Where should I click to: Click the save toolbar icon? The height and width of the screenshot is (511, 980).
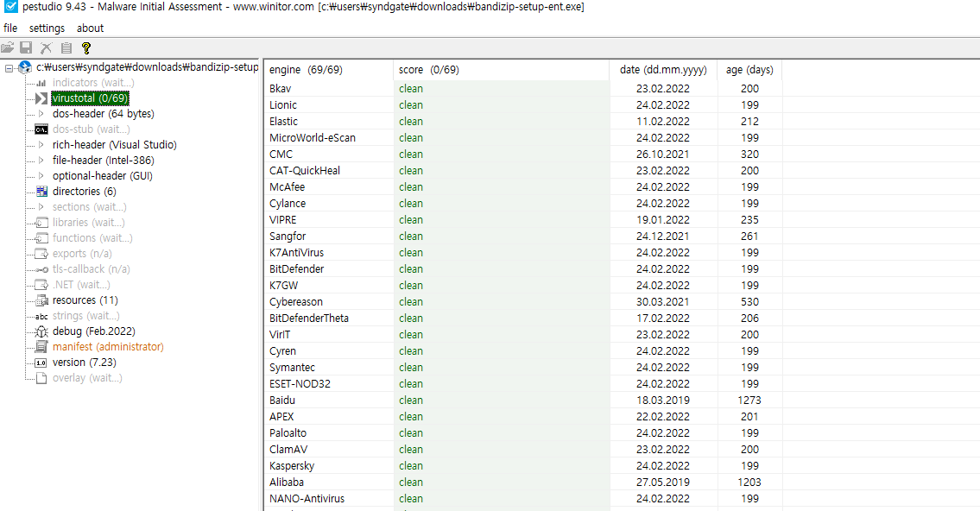click(x=26, y=48)
